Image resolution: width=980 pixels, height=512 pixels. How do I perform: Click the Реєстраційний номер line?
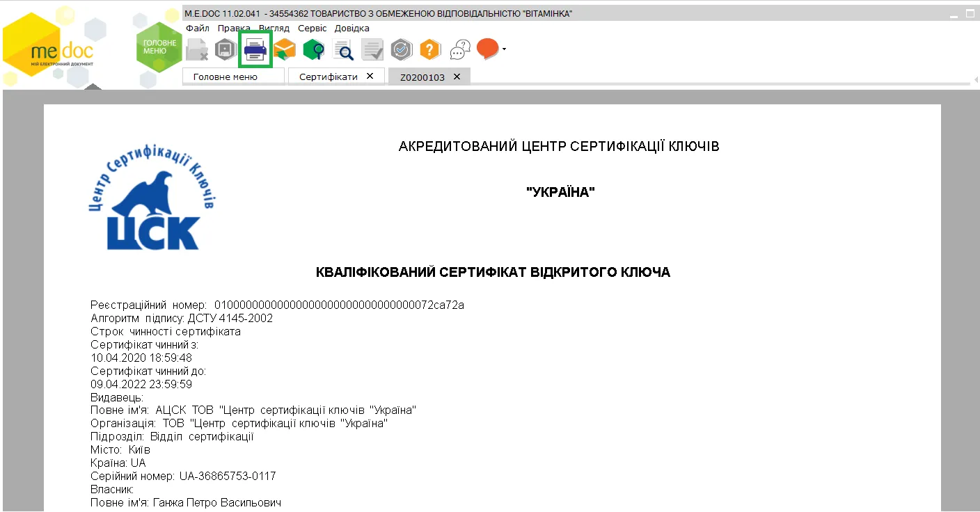click(x=277, y=305)
